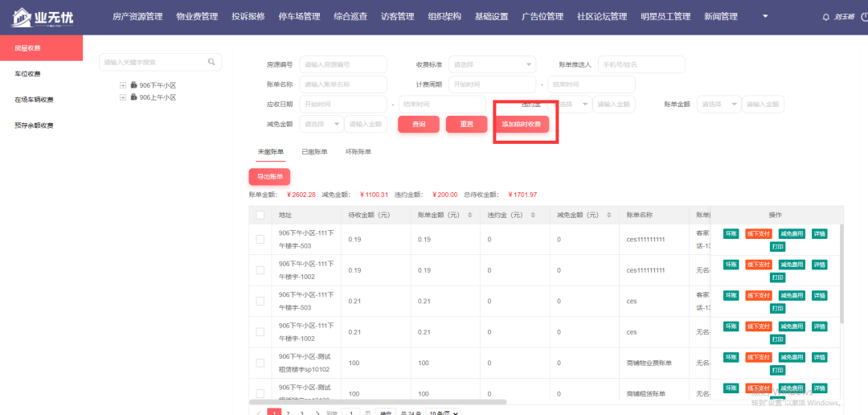
Task: Toggle the select-all checkbox in table header
Action: [x=260, y=215]
